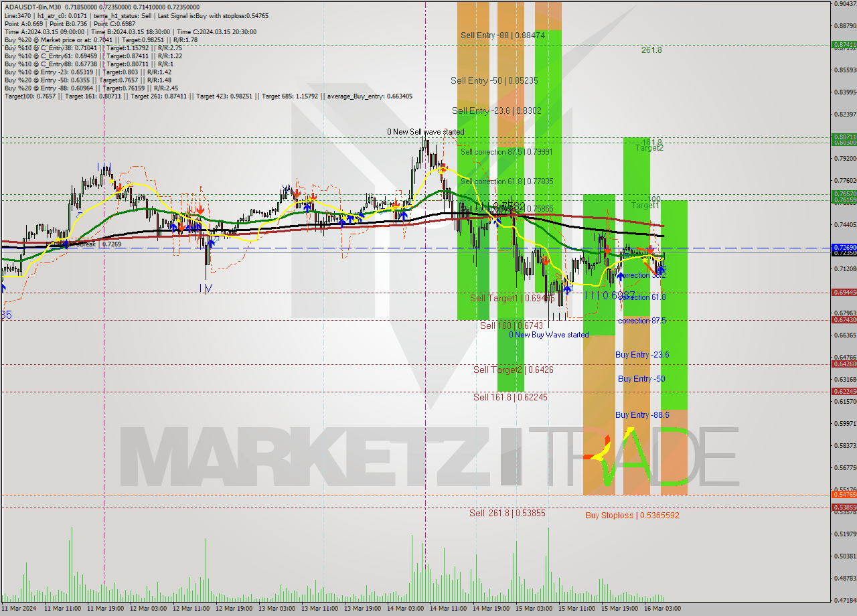
Task: Click the red 0.64260 price tag
Action: [844, 364]
